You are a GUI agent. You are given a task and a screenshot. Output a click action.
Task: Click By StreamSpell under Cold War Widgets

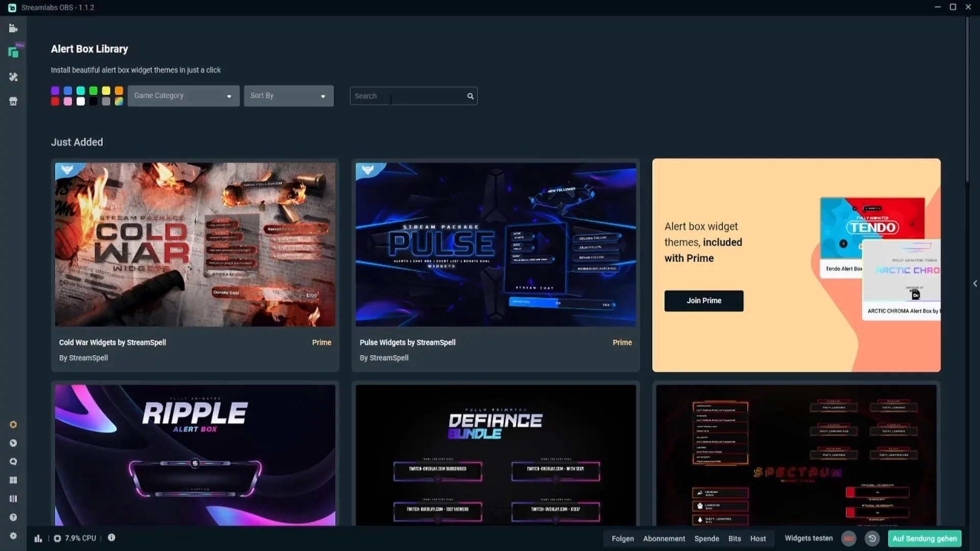click(83, 358)
